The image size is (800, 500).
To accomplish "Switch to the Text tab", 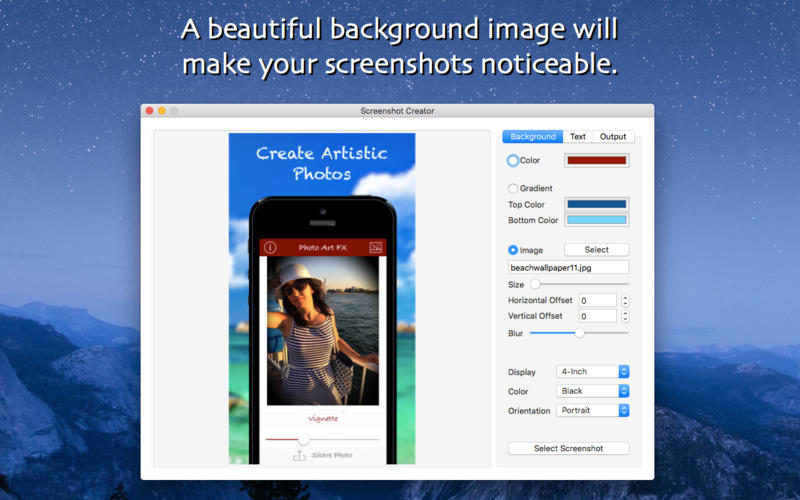I will tap(578, 137).
